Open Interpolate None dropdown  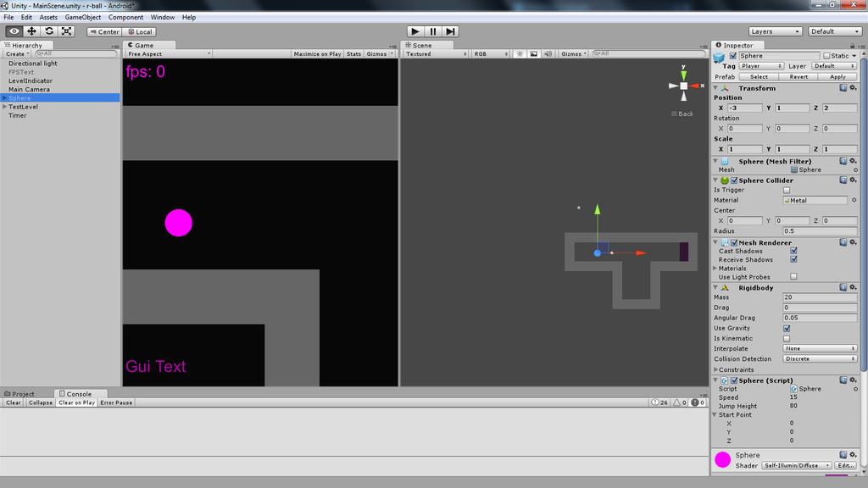820,348
